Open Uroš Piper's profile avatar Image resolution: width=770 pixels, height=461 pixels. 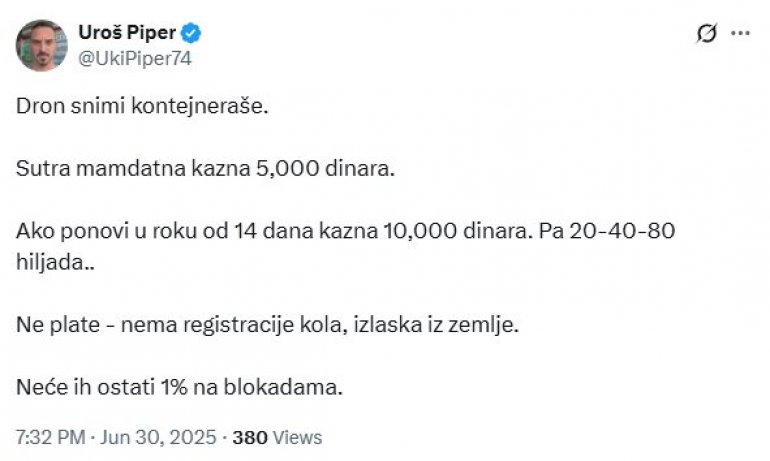click(x=41, y=45)
